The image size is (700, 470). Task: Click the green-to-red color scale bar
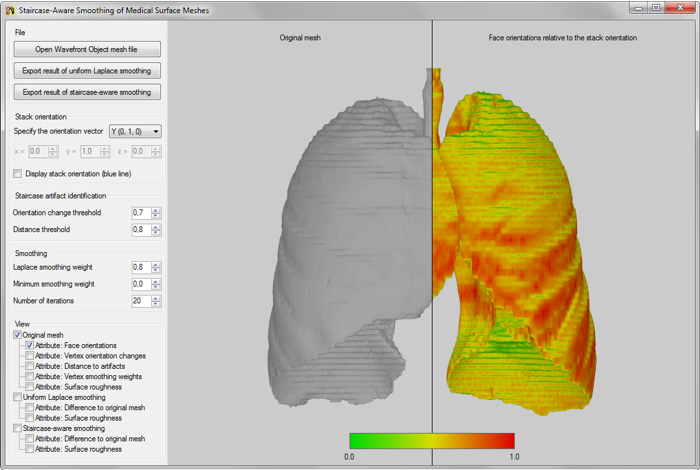click(432, 441)
